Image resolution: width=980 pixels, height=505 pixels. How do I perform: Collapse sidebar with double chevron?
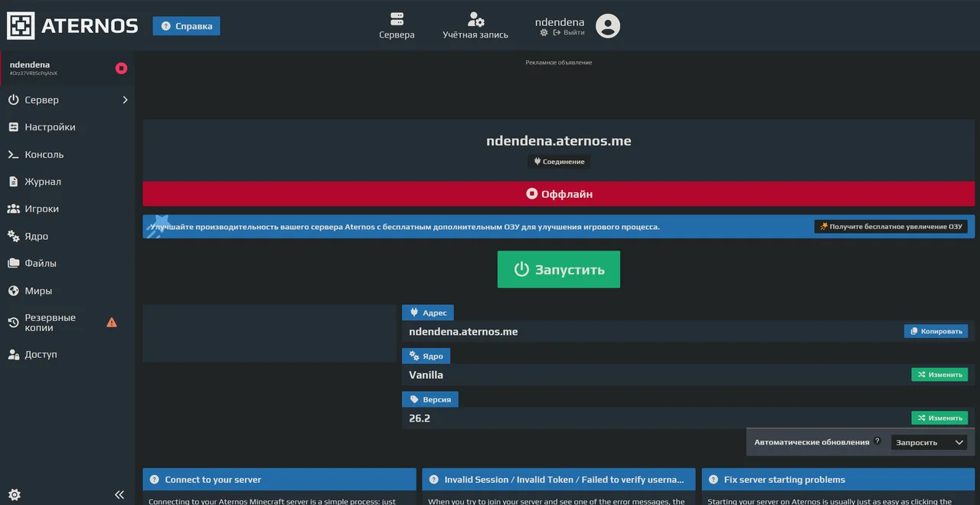click(x=119, y=494)
